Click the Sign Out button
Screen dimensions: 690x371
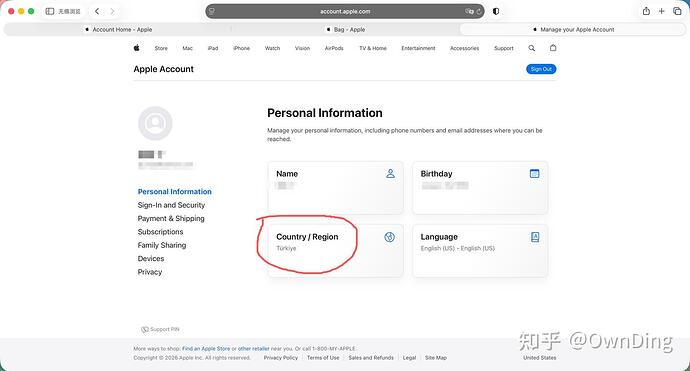(x=541, y=69)
